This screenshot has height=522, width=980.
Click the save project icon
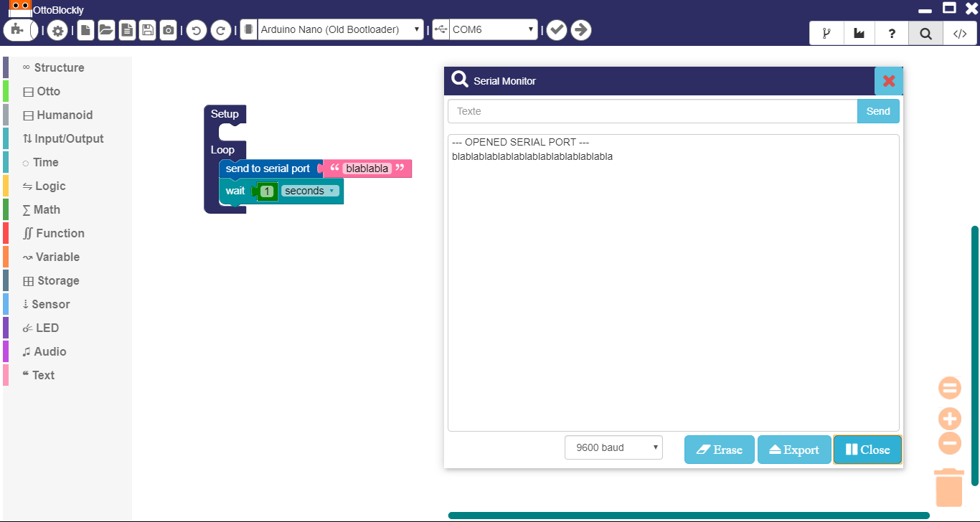[x=147, y=29]
